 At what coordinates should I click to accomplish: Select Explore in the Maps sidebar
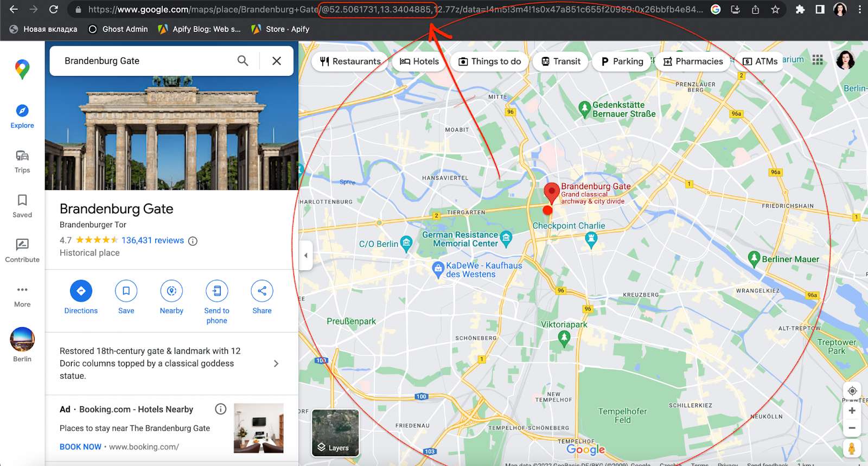coord(22,117)
